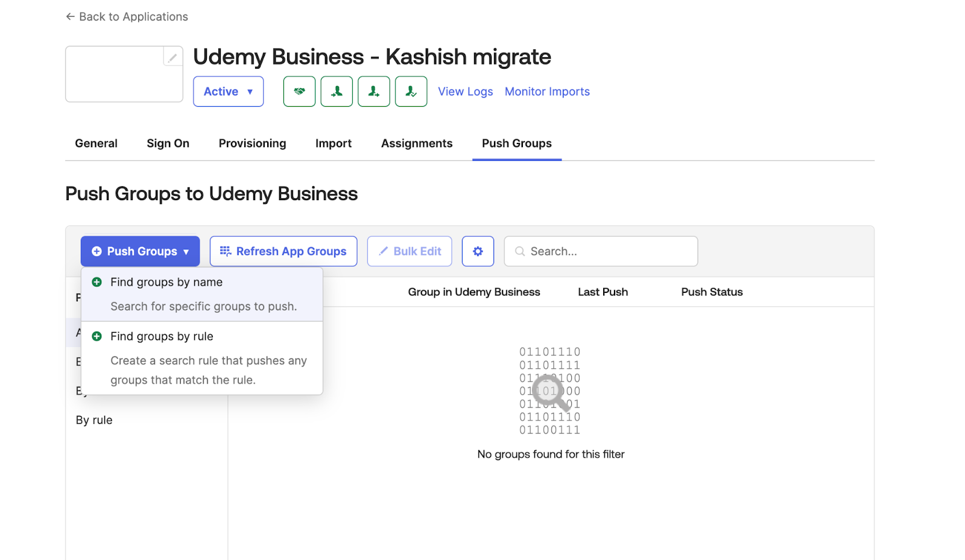Choose Find groups by rule option
The width and height of the screenshot is (965, 560).
click(202, 358)
